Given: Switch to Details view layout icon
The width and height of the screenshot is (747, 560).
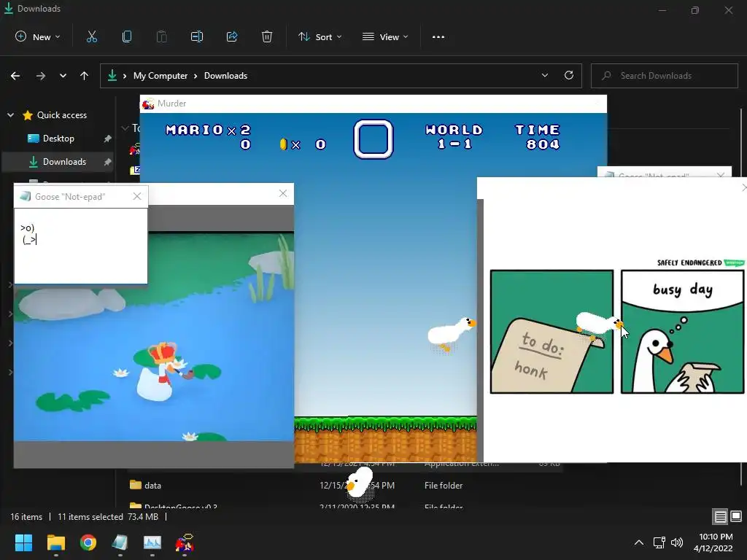Looking at the screenshot, I should coord(720,516).
